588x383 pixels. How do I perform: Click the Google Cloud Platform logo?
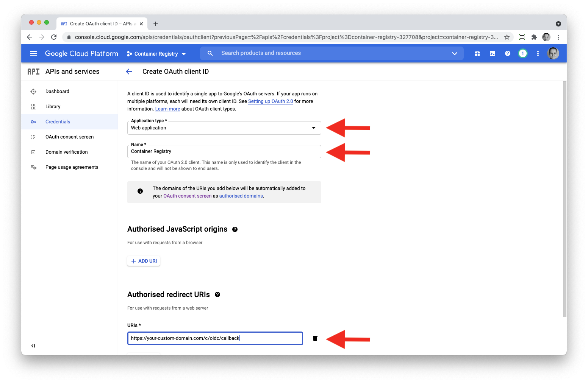click(x=81, y=53)
